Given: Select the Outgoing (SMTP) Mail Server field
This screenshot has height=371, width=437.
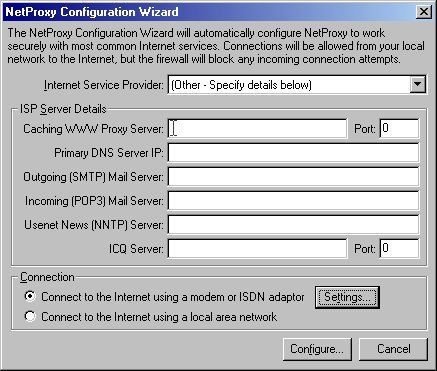Looking at the screenshot, I should pos(293,177).
